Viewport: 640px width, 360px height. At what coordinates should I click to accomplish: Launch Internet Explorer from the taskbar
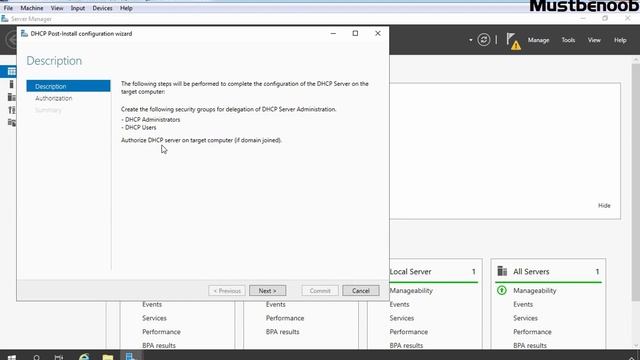84,357
